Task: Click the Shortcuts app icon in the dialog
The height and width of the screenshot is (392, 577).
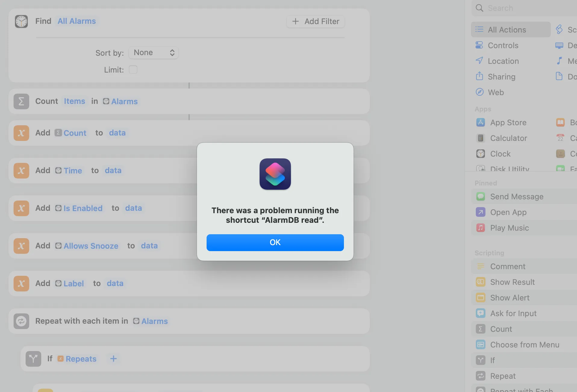Action: click(x=275, y=174)
